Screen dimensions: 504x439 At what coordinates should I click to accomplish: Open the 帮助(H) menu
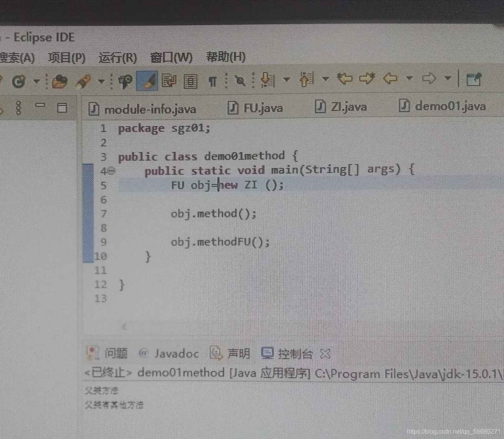(226, 57)
